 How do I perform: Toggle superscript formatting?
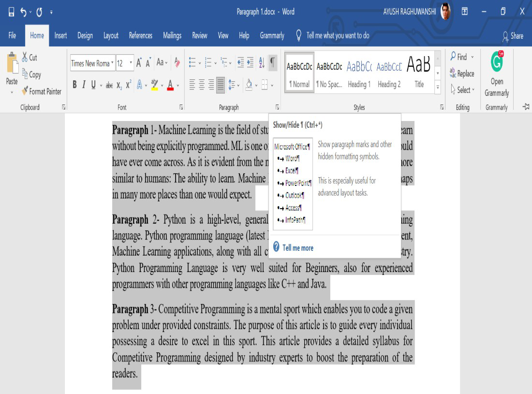click(x=128, y=85)
